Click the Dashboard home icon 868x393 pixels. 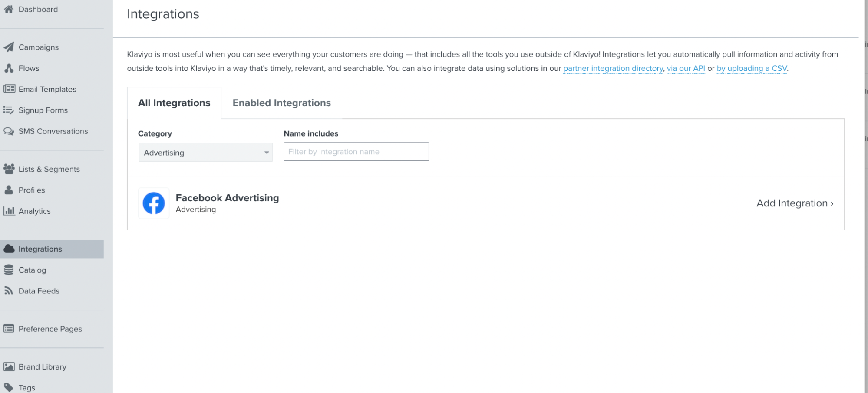[9, 9]
